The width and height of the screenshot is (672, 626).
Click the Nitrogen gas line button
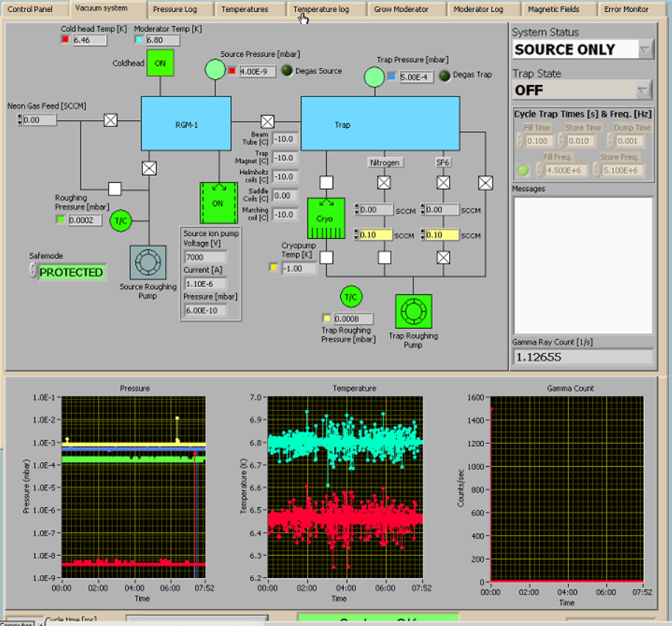coord(385,162)
